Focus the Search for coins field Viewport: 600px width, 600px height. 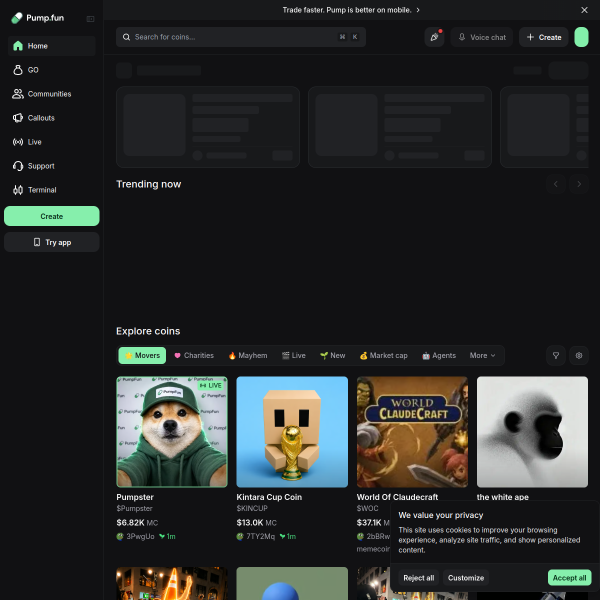[x=241, y=37]
